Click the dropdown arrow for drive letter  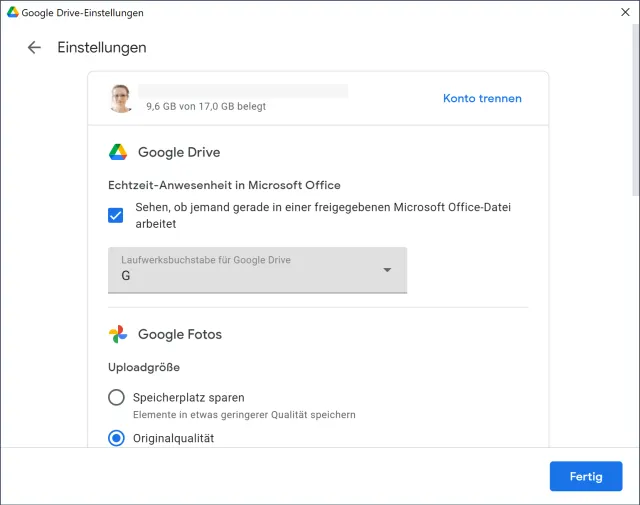tap(388, 270)
